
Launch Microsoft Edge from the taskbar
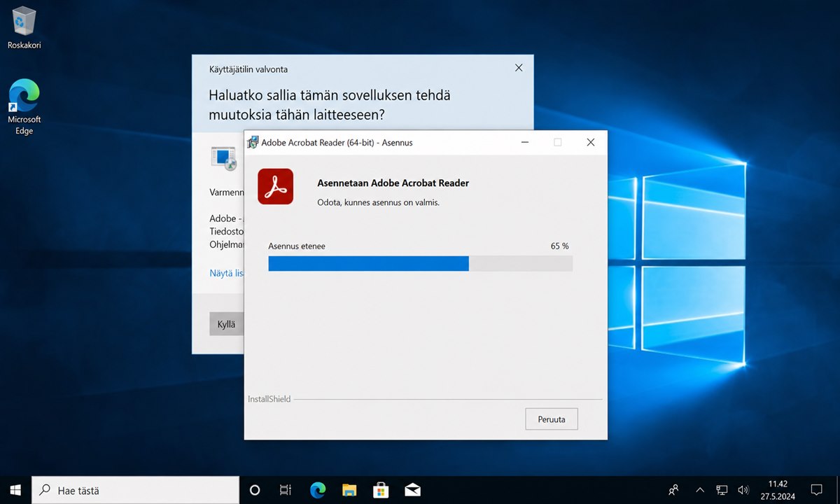point(318,490)
